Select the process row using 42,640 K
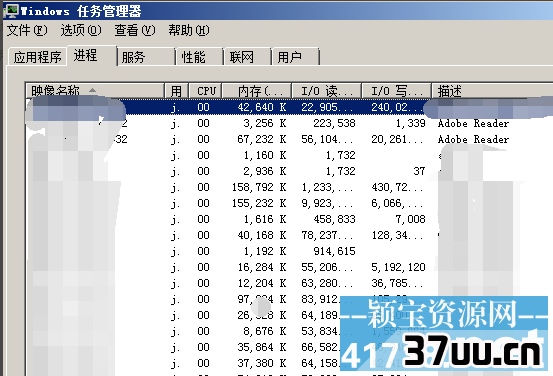Image resolution: width=553 pixels, height=376 pixels. pos(289,107)
